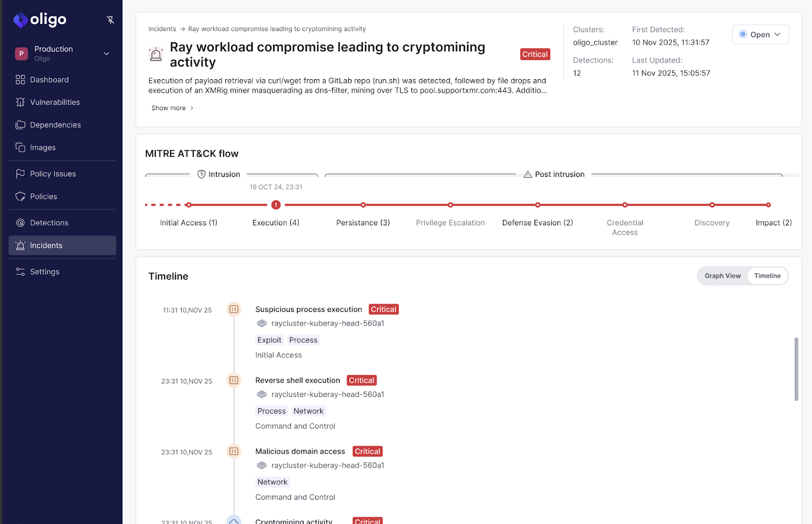Screen dimensions: 812x524
Task: Click Privilege Escalation label
Action: pyautogui.click(x=450, y=223)
